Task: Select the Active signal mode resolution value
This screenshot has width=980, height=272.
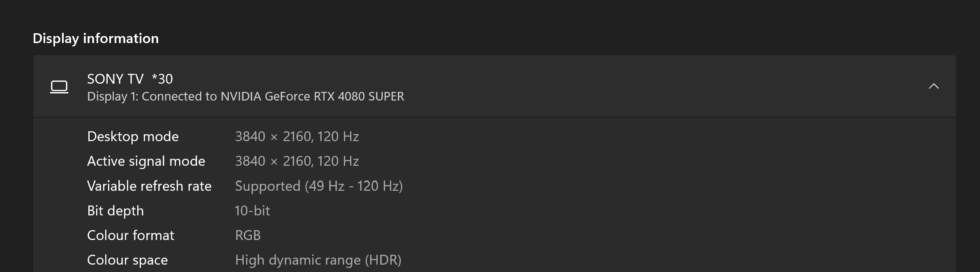Action: (x=297, y=161)
